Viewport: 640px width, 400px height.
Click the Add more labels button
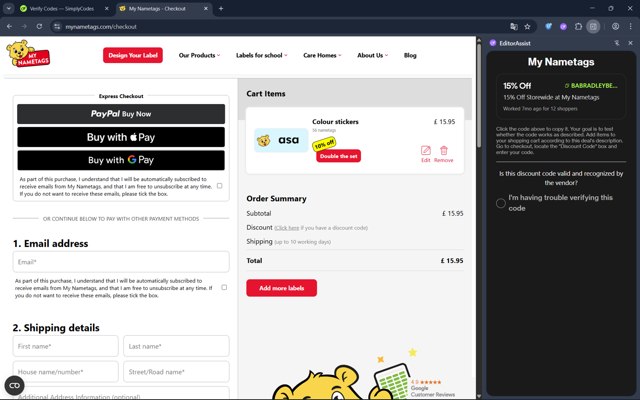281,288
